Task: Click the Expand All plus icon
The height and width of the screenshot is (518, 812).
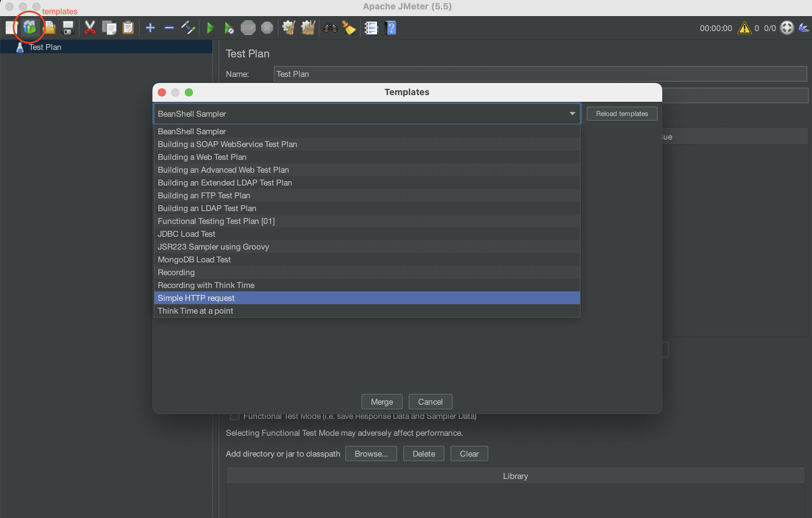Action: click(x=150, y=28)
